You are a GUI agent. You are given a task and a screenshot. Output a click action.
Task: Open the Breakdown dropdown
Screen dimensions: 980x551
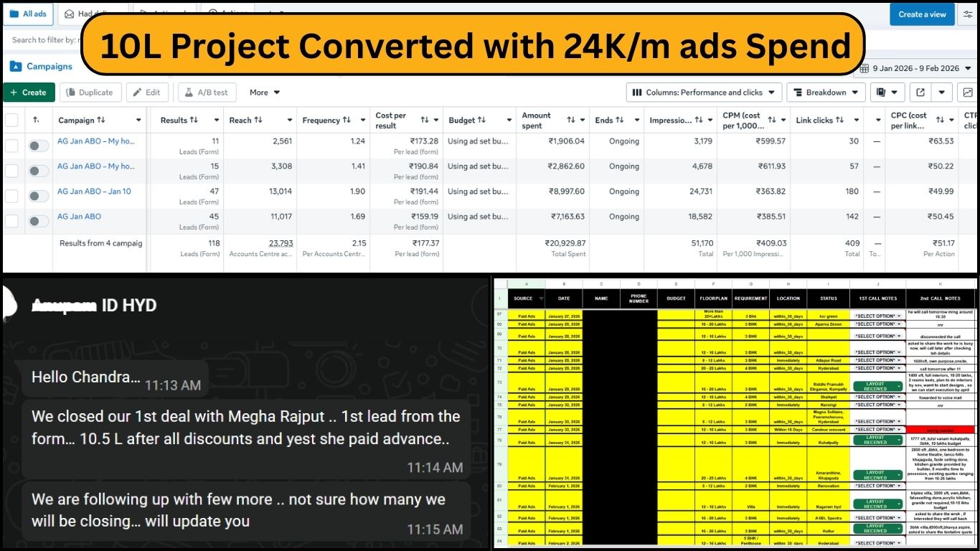[x=824, y=92]
